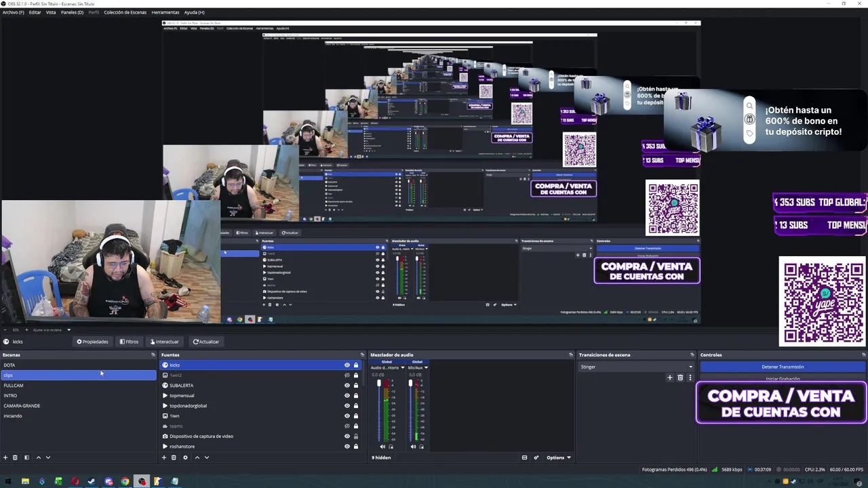Remove the selected source with trash icon

pyautogui.click(x=174, y=457)
